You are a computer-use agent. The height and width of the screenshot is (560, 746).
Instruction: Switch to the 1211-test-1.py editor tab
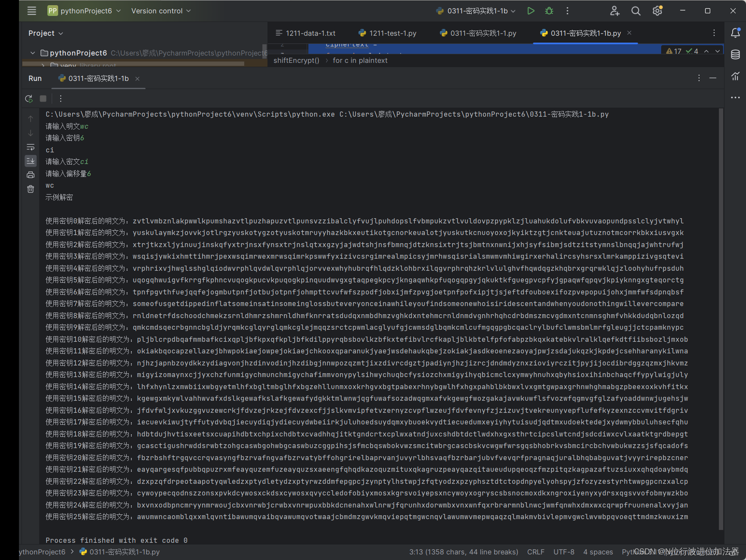tap(387, 33)
